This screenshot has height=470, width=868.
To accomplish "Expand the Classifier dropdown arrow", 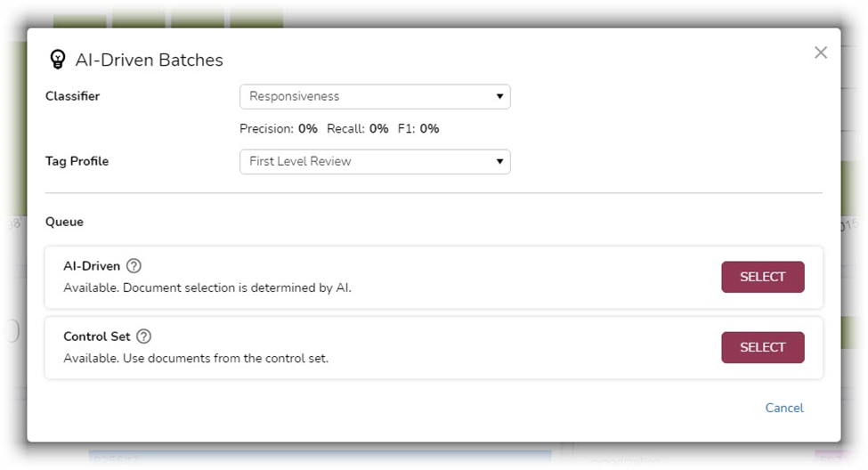I will coord(499,96).
